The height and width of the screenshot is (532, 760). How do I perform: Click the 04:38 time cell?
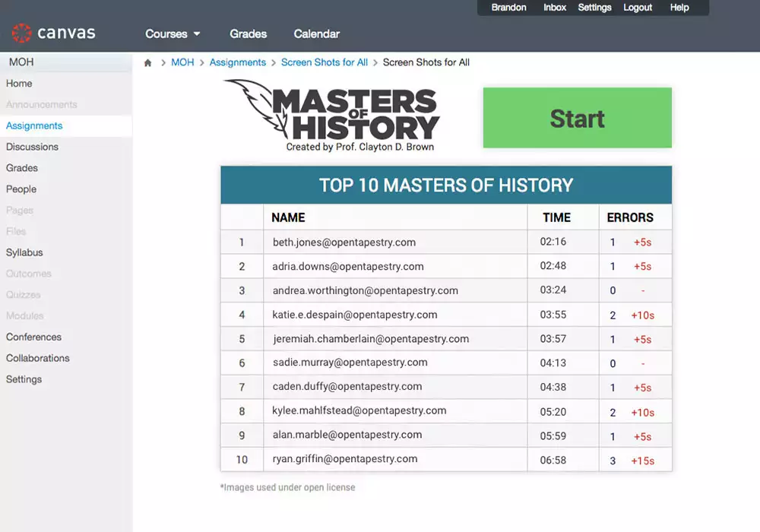coord(553,387)
